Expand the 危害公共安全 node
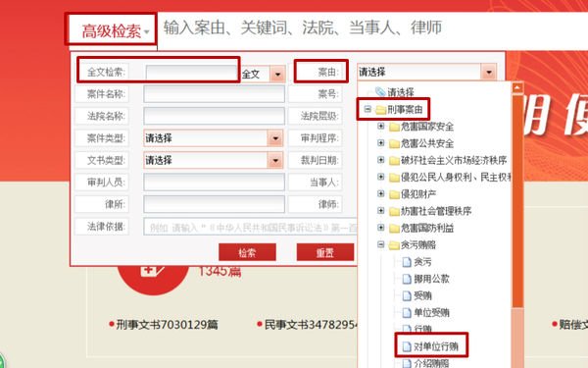The height and width of the screenshot is (368, 588). click(380, 143)
